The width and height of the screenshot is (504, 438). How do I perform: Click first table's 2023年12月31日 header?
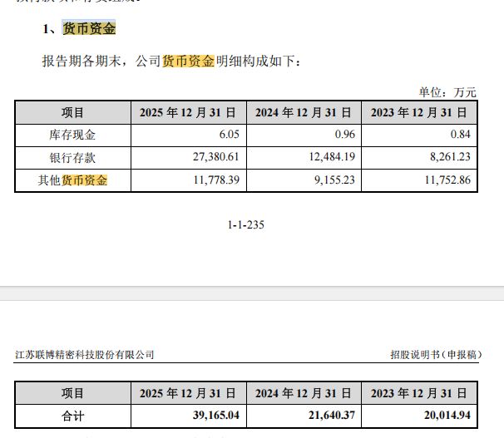419,112
